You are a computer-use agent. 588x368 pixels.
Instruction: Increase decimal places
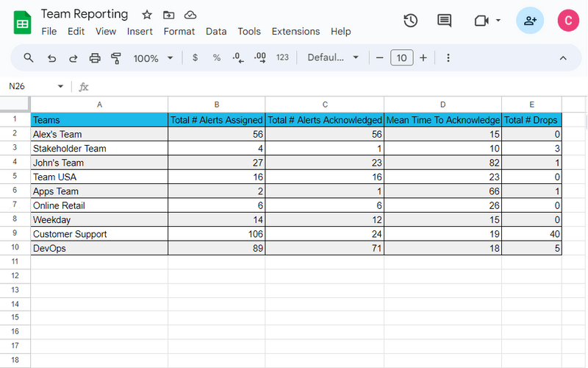(260, 58)
